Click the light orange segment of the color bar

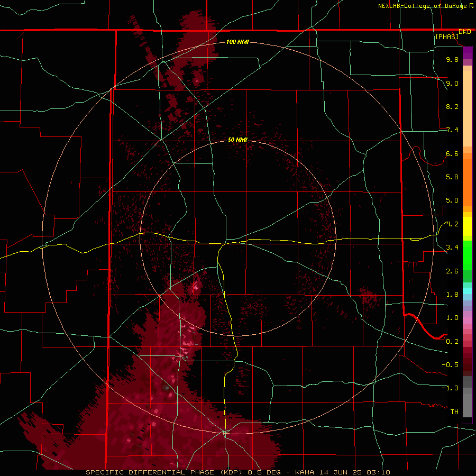tap(467, 108)
